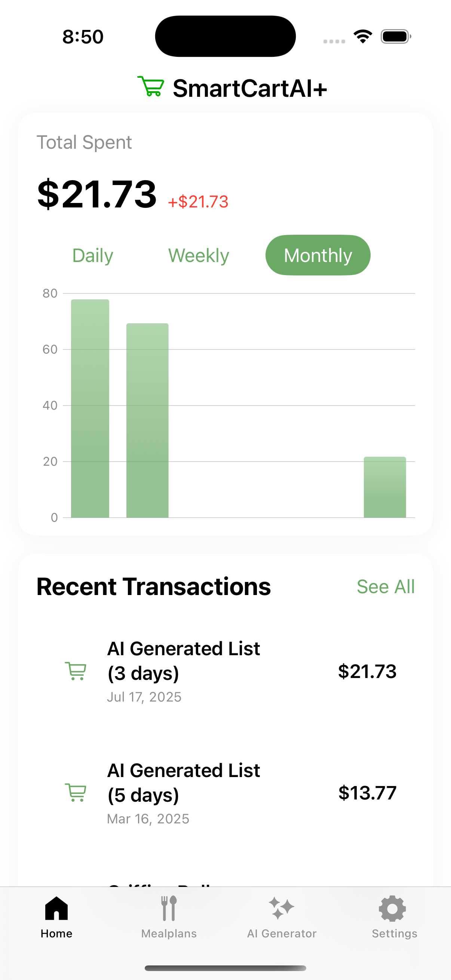Open the Mealplans fork and knife icon
Screen dimensions: 451x980
[x=169, y=909]
